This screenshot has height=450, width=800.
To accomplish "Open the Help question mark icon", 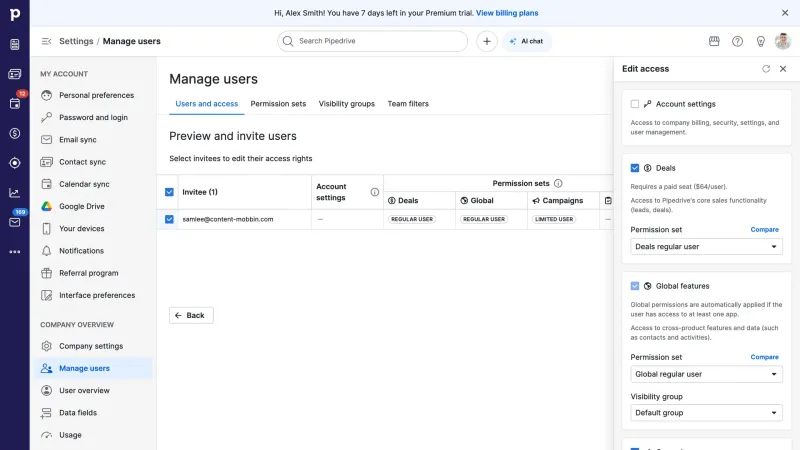I will coord(737,41).
